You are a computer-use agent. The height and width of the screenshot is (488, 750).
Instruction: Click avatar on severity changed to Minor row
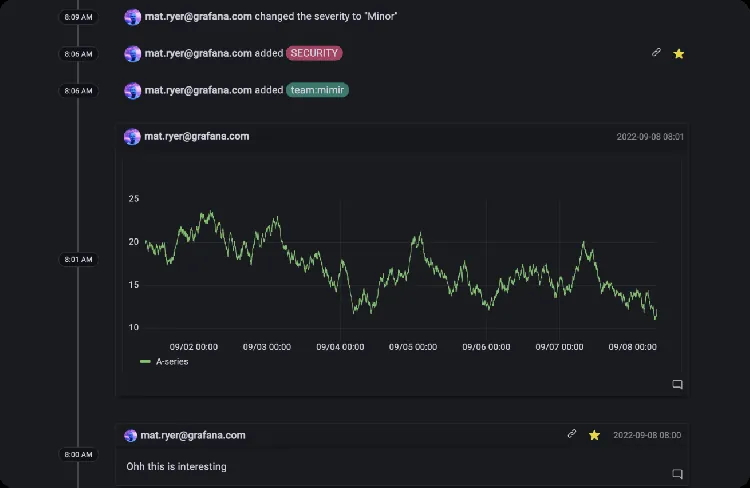[x=132, y=17]
